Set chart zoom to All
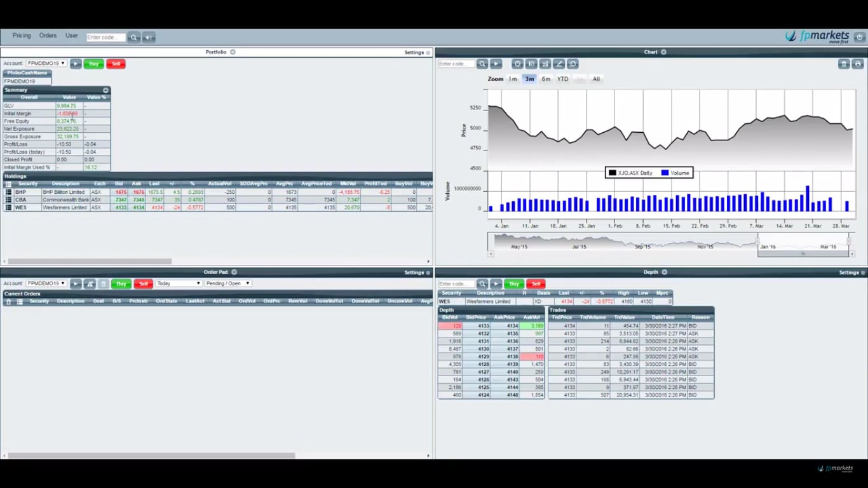Screen dimensions: 868x488 [596, 79]
